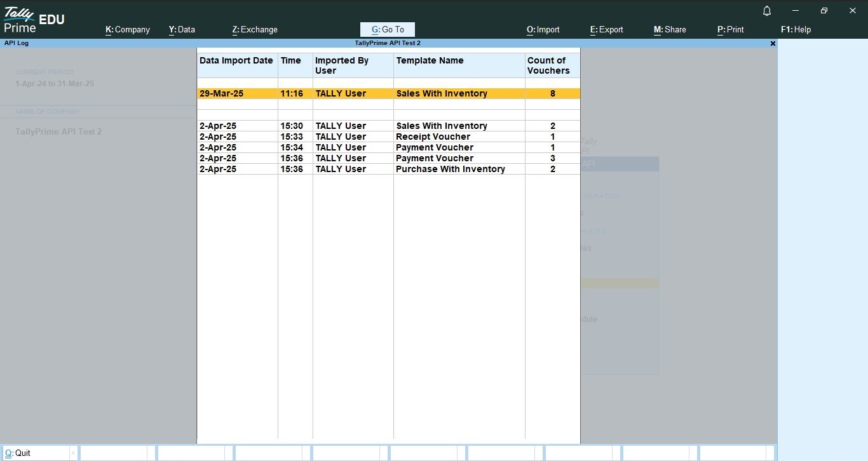Select the Receipt Voucher template row
868x461 pixels.
pos(389,137)
